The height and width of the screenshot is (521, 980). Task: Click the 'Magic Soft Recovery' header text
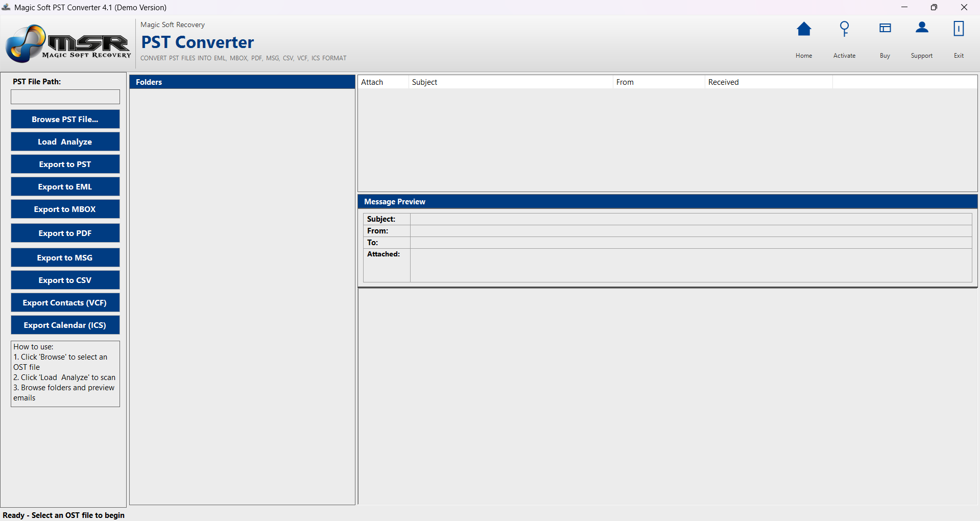173,25
